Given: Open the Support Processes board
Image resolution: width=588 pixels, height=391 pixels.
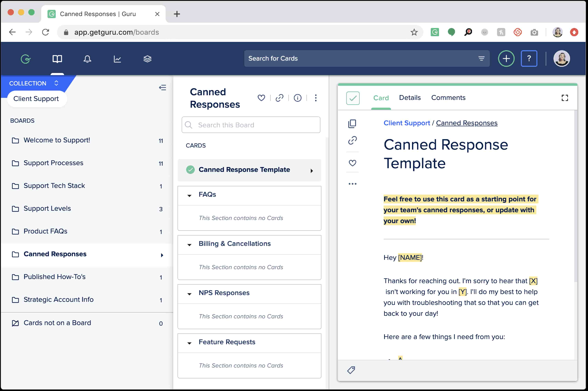Looking at the screenshot, I should [x=87, y=163].
